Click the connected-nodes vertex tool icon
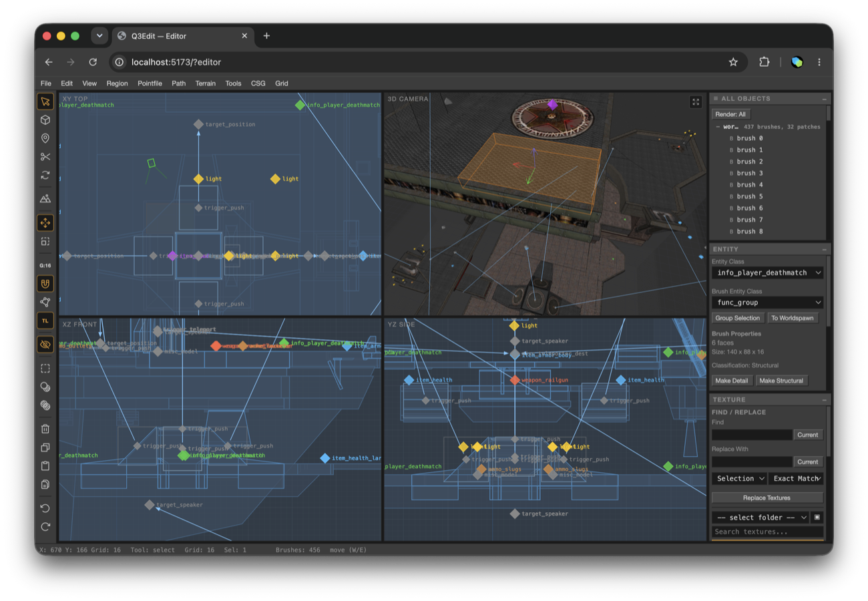This screenshot has height=601, width=868. pyautogui.click(x=45, y=303)
